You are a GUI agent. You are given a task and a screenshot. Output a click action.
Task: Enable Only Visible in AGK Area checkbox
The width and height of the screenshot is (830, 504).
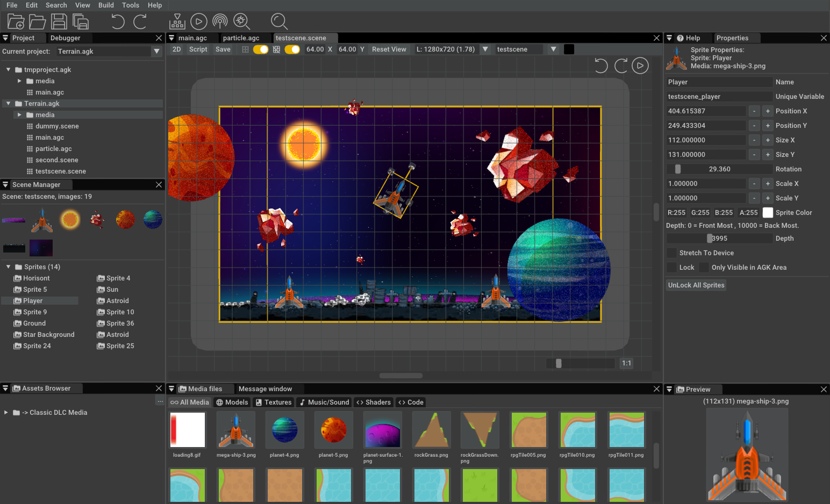click(x=704, y=268)
